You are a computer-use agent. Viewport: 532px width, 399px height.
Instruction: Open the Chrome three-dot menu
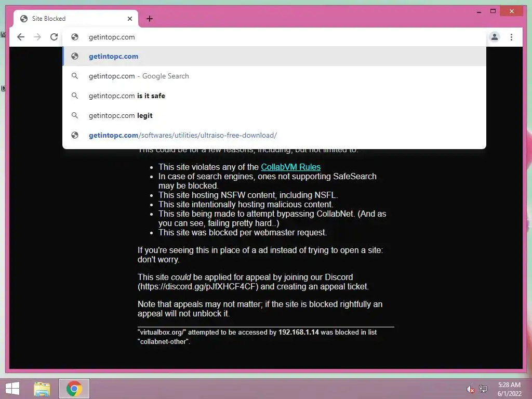click(x=511, y=37)
